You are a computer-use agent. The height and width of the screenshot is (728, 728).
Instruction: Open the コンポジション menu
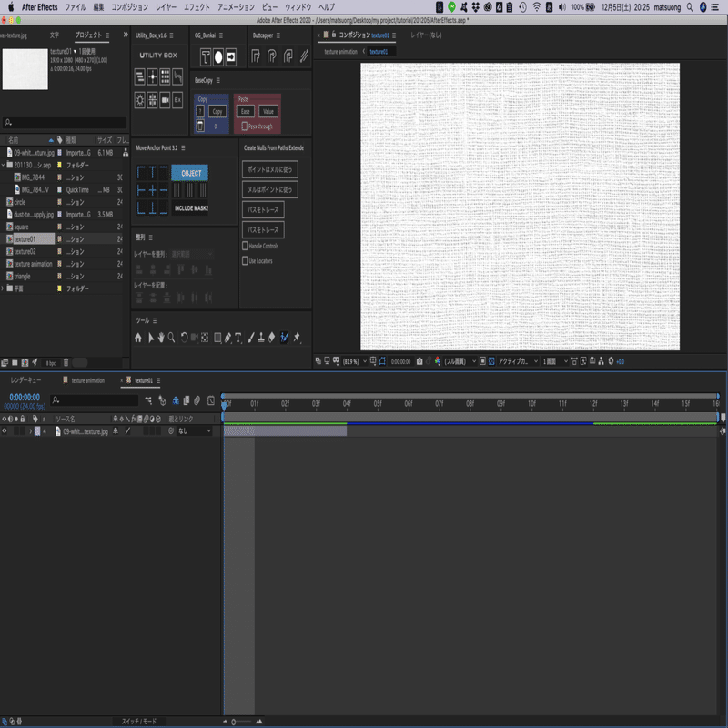[129, 7]
